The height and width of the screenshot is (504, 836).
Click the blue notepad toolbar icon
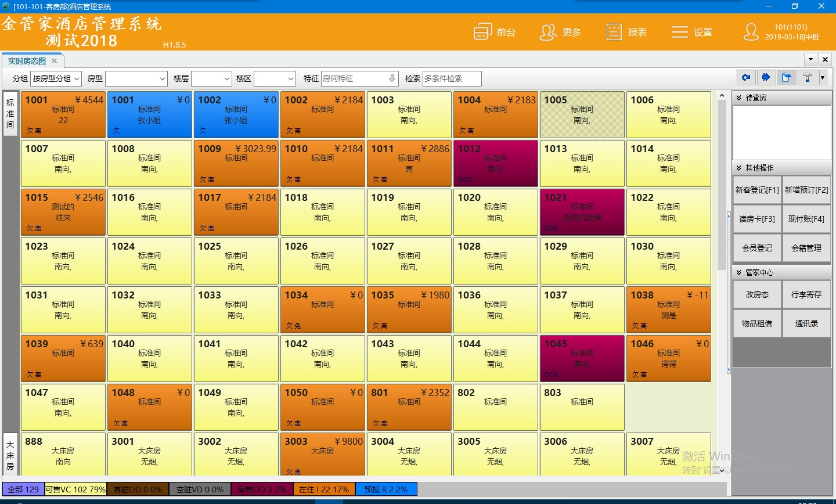coord(786,78)
